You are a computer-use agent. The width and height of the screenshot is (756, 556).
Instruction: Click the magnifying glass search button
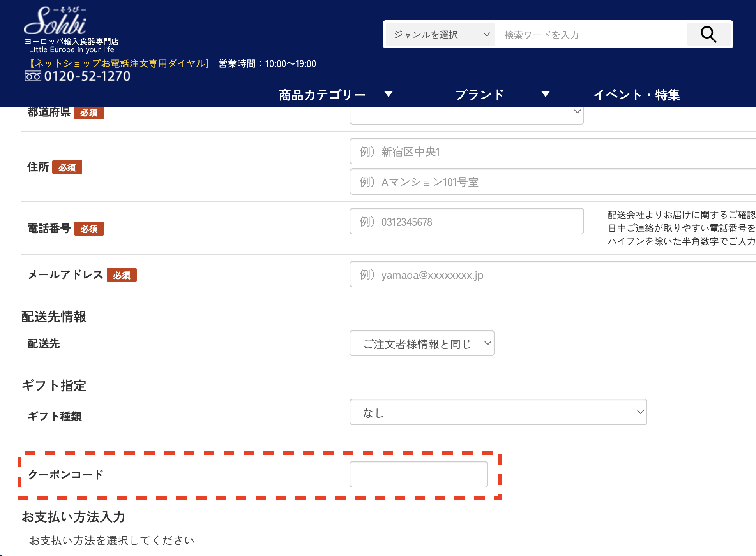click(x=708, y=35)
